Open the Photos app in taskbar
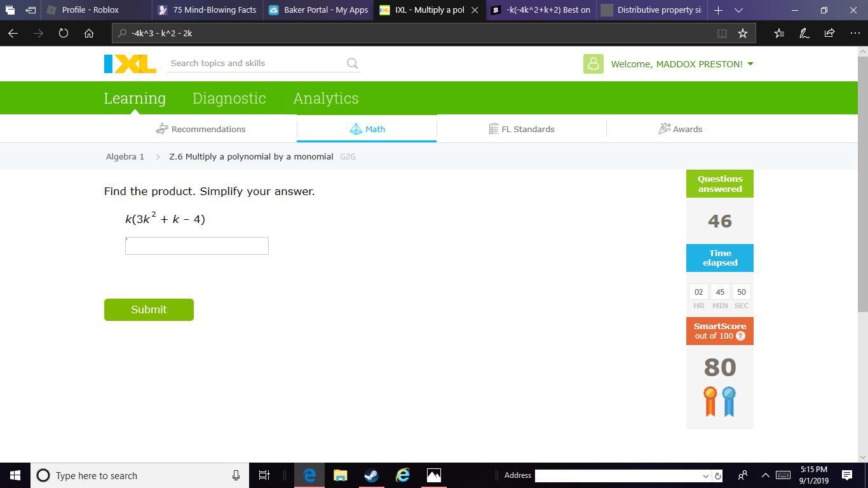868x488 pixels. click(x=434, y=475)
